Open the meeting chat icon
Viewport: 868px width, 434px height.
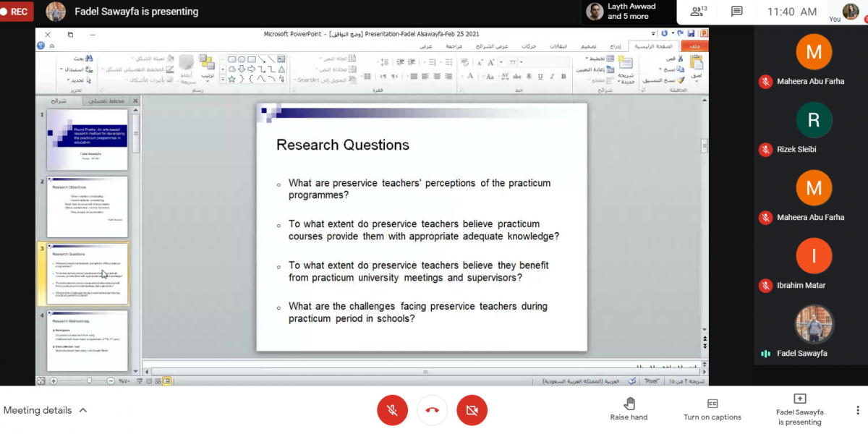[x=737, y=12]
